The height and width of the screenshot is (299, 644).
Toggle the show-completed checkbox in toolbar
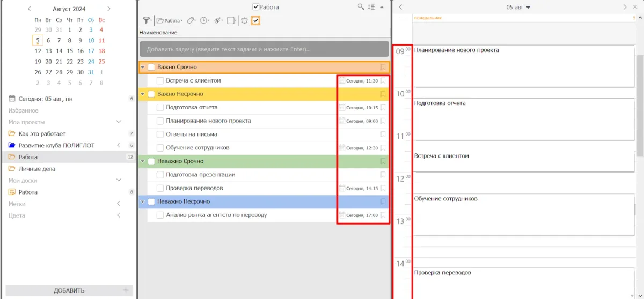pos(256,20)
